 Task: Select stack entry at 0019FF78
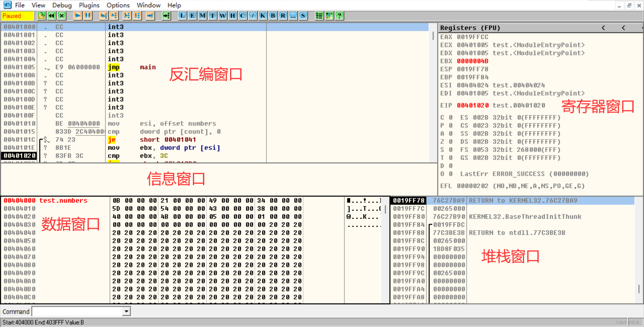point(513,201)
